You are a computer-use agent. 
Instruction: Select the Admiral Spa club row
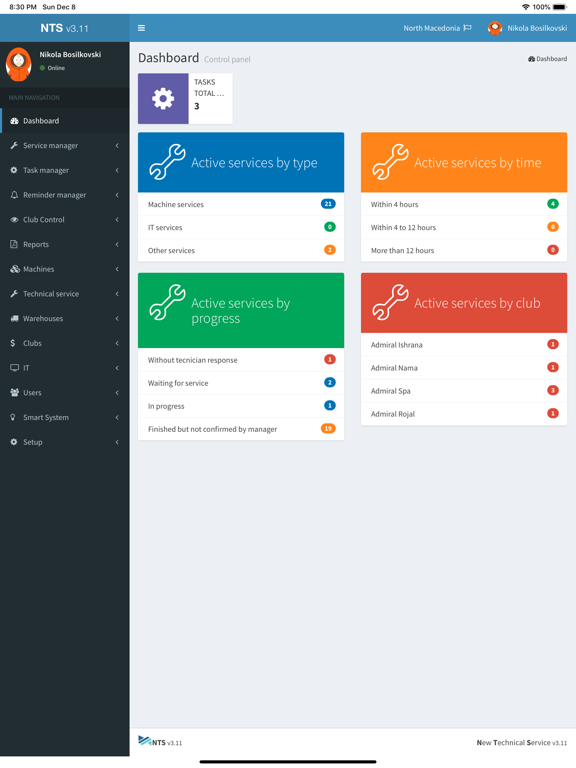464,391
